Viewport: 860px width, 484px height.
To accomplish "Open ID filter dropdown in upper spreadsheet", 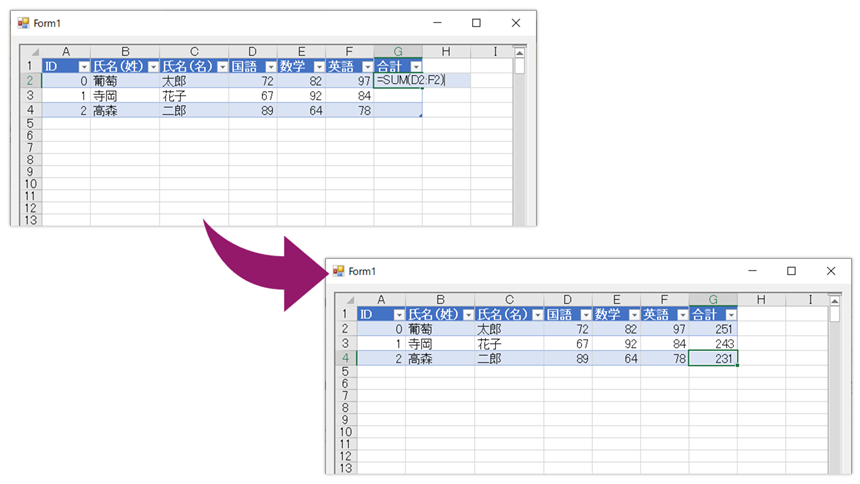I will point(83,67).
